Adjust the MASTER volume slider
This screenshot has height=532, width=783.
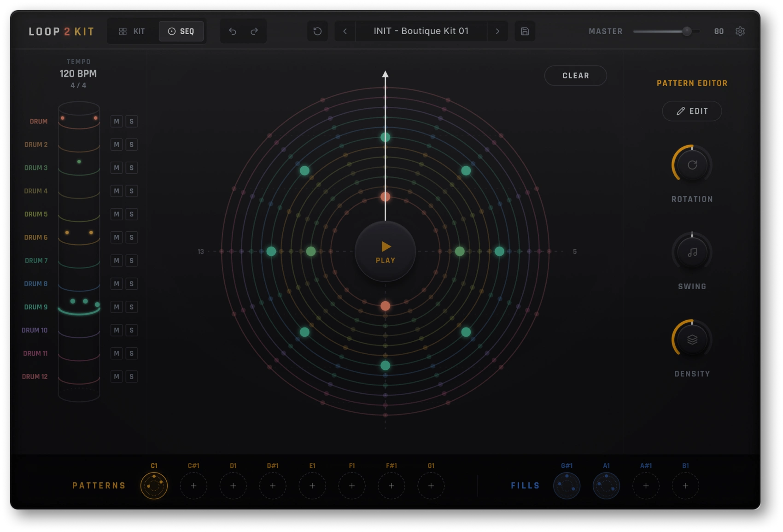click(666, 31)
